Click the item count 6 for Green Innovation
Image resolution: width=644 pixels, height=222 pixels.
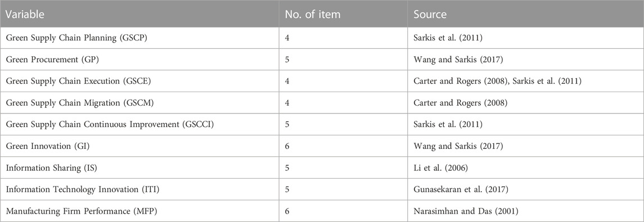287,146
